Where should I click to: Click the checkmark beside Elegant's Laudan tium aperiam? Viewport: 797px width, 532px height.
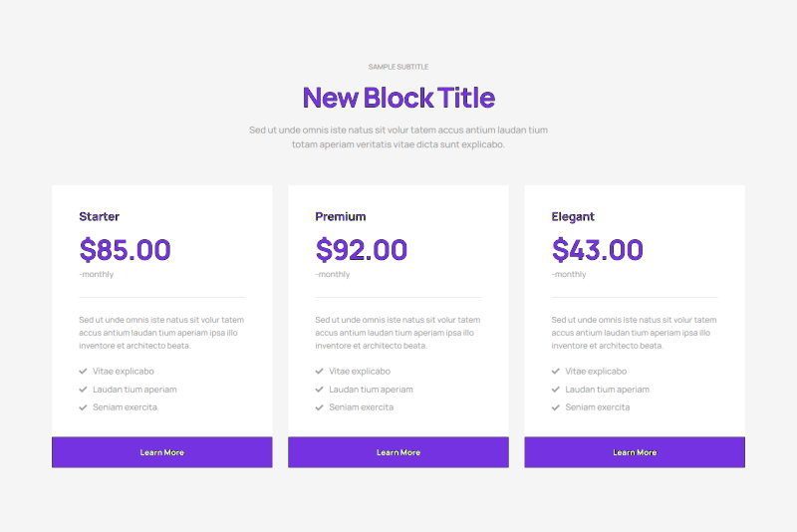click(556, 390)
